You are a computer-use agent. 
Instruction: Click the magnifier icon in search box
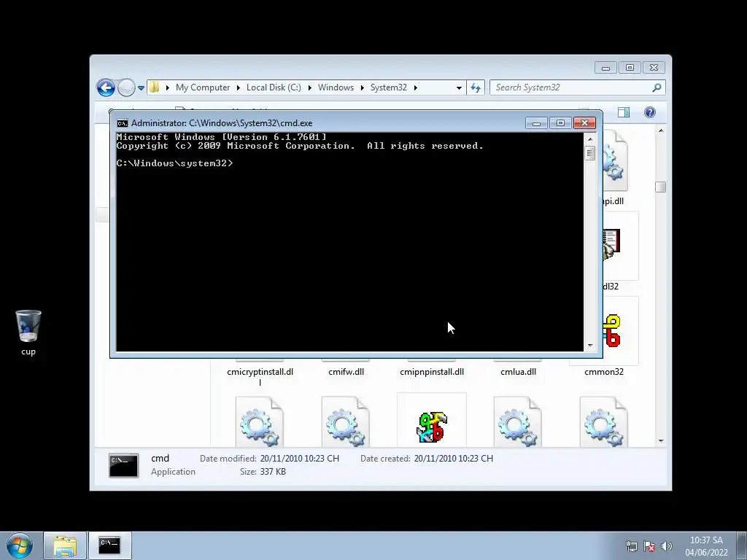point(657,87)
